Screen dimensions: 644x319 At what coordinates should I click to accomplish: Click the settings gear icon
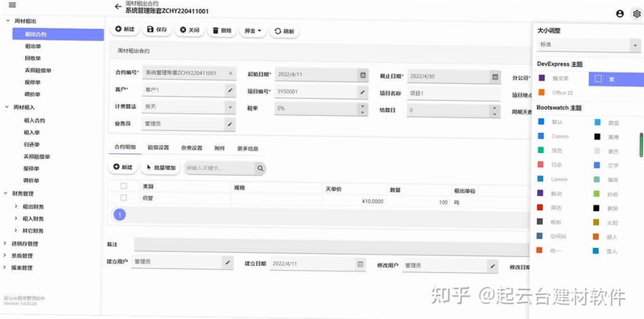click(x=636, y=14)
